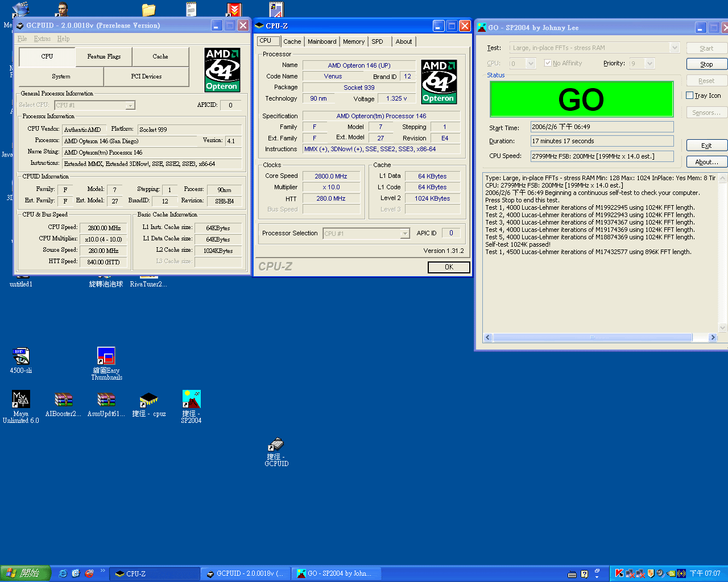Viewport: 728px width, 582px height.
Task: Click the folder icon at top of desktop
Action: 148,10
